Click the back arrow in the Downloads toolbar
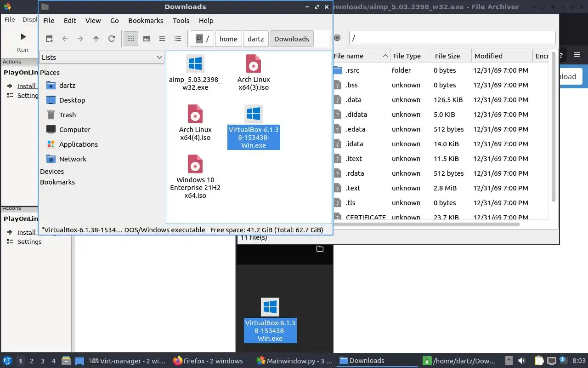This screenshot has height=368, width=588. 65,39
